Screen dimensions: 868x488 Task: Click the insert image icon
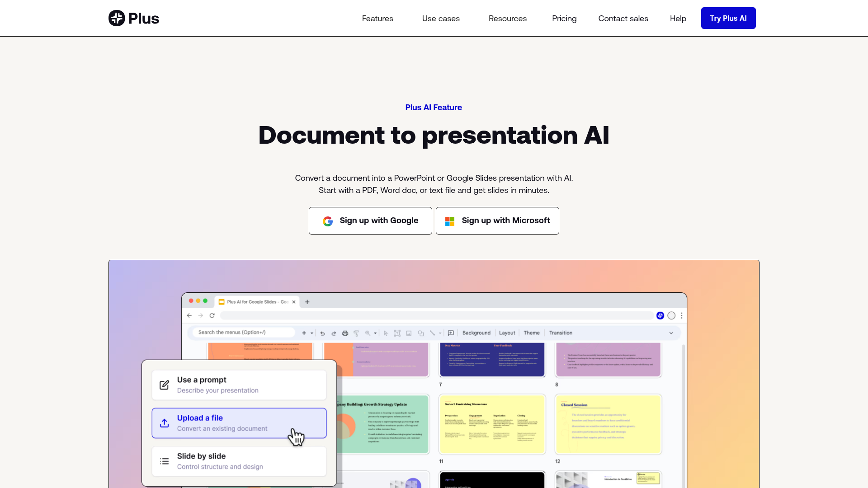[409, 333]
